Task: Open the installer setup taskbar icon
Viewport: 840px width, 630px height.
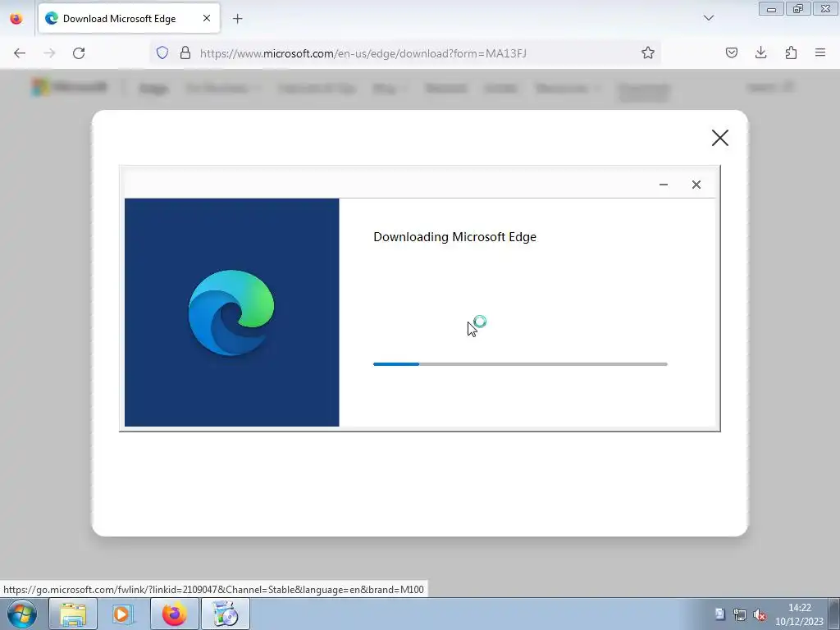Action: (x=225, y=614)
